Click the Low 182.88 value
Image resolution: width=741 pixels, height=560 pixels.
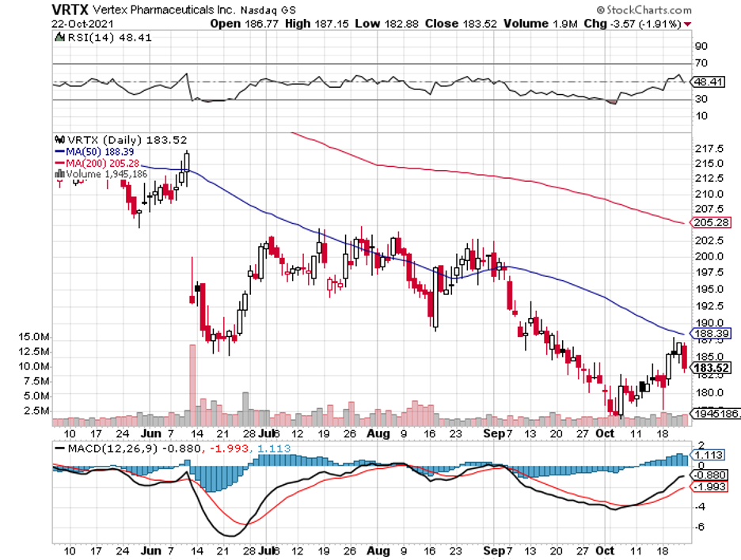(386, 24)
